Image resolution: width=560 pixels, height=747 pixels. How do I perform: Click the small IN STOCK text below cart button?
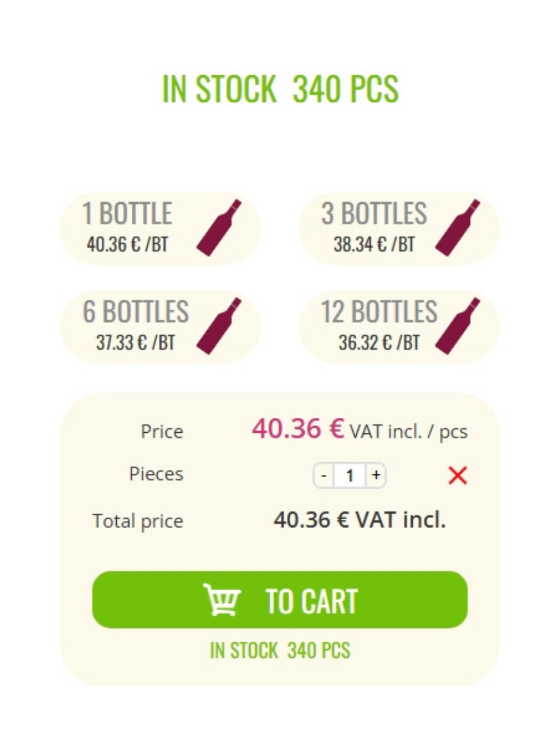280,650
